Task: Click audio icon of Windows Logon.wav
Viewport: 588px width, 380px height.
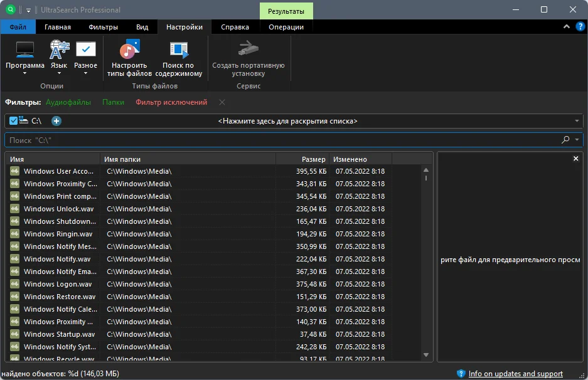Action: pos(14,284)
